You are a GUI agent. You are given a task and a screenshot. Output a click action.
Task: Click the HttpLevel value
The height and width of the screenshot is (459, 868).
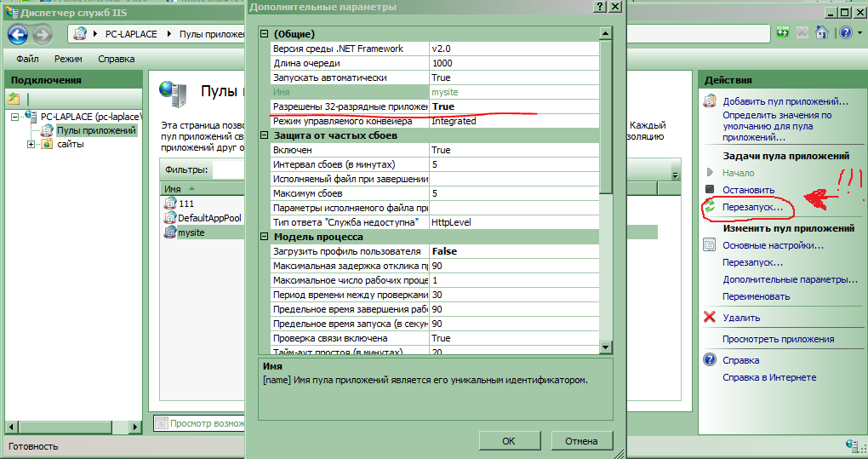point(514,222)
